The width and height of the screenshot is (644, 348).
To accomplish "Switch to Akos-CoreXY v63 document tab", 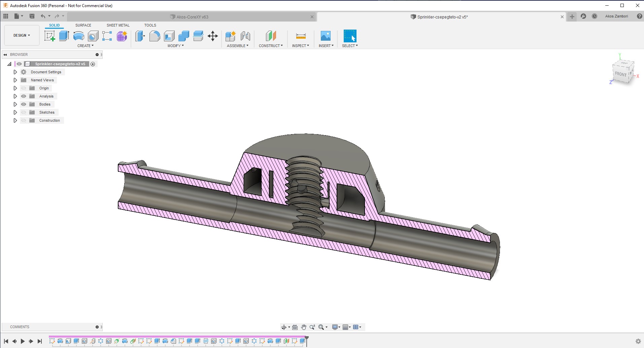I will tap(191, 17).
